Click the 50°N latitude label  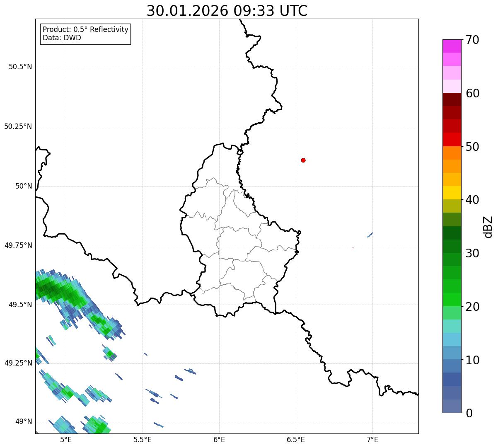pos(24,186)
